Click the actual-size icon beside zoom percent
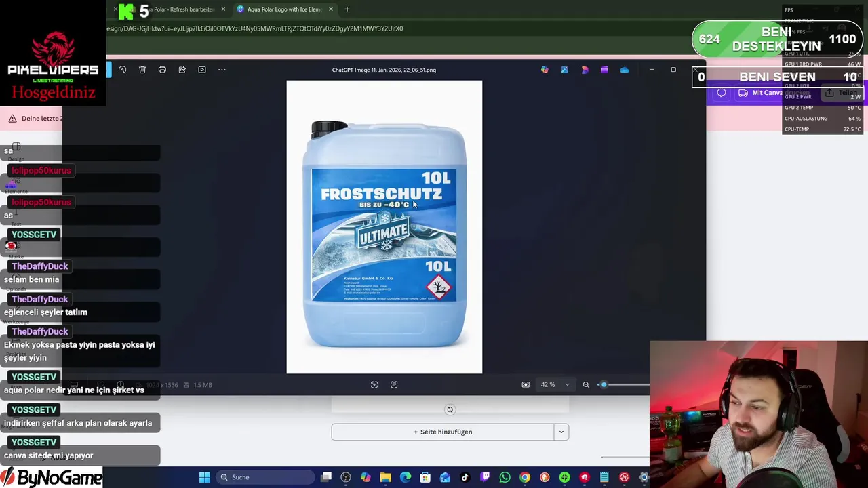 [x=526, y=385]
